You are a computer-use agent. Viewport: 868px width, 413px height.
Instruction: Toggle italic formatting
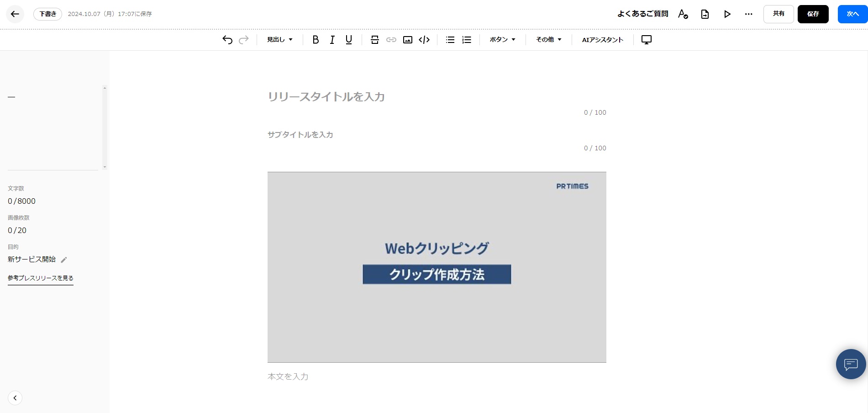click(x=332, y=40)
